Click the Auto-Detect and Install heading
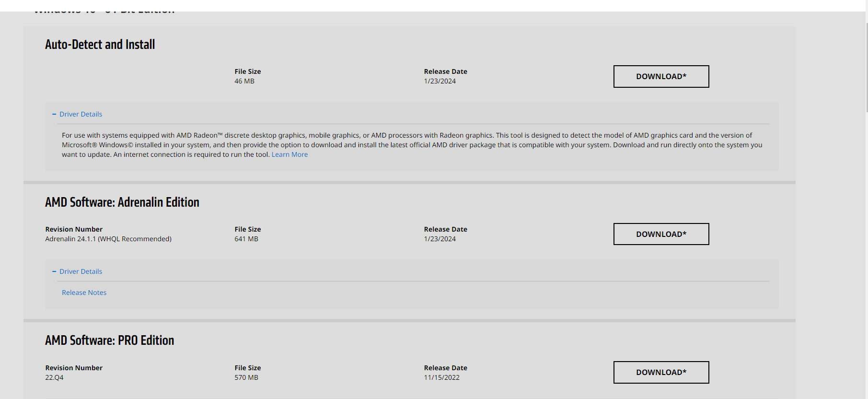868x399 pixels. tap(100, 45)
